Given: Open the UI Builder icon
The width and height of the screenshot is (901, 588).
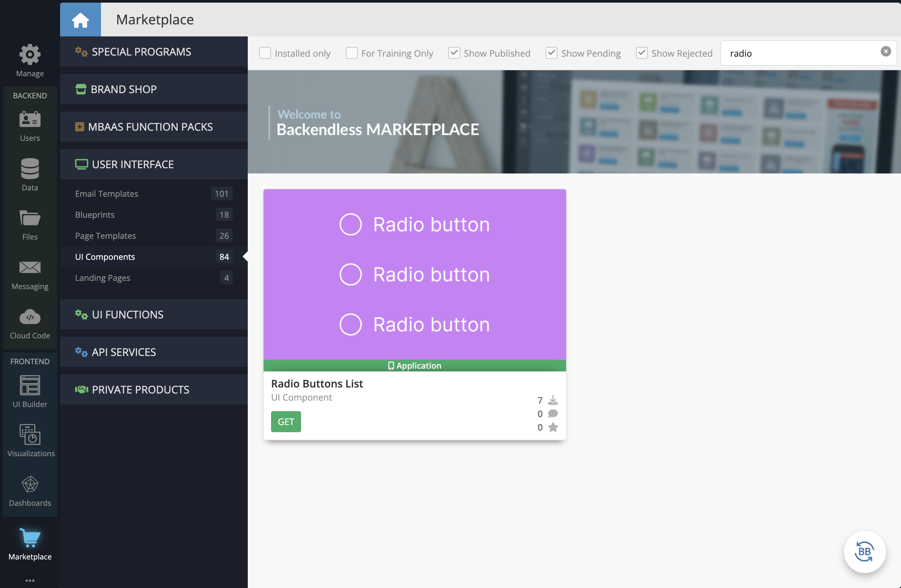Looking at the screenshot, I should [x=30, y=386].
